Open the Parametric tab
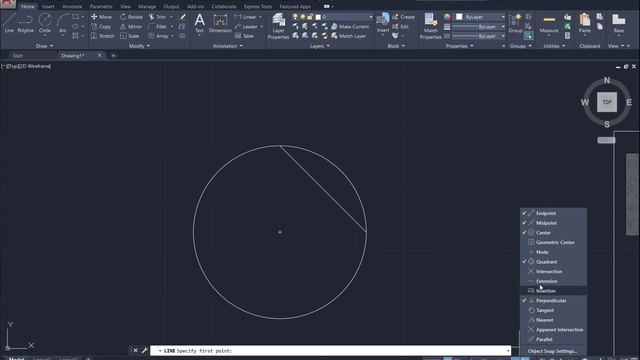The height and width of the screenshot is (360, 640). [101, 7]
